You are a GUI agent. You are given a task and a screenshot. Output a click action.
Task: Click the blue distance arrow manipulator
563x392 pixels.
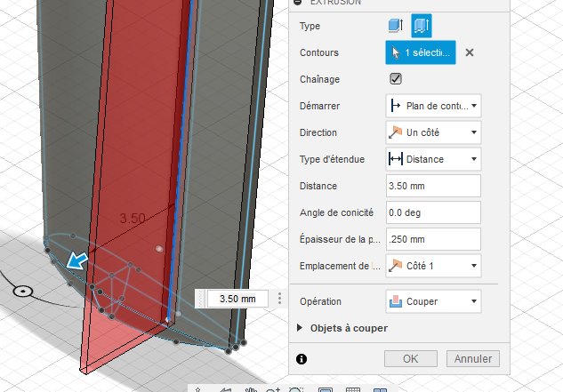[77, 260]
